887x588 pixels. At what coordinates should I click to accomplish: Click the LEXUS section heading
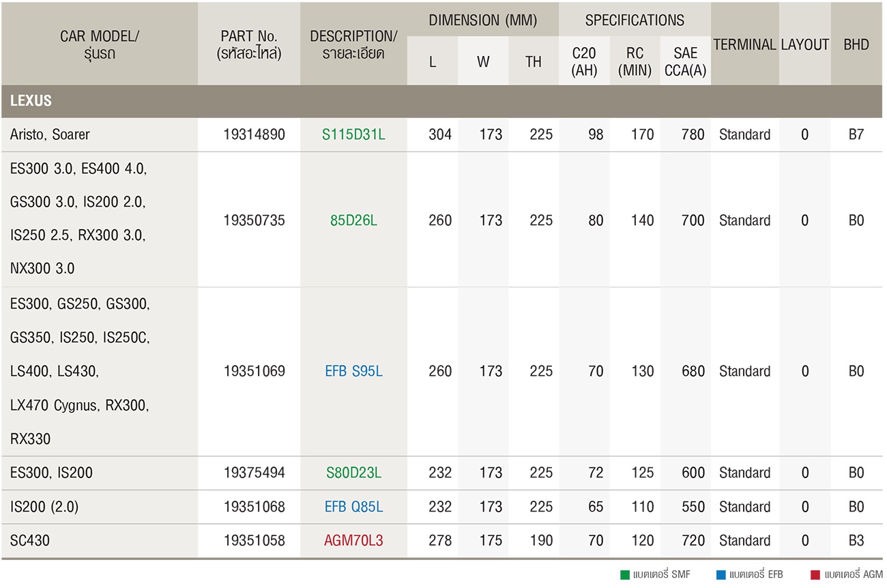(31, 101)
